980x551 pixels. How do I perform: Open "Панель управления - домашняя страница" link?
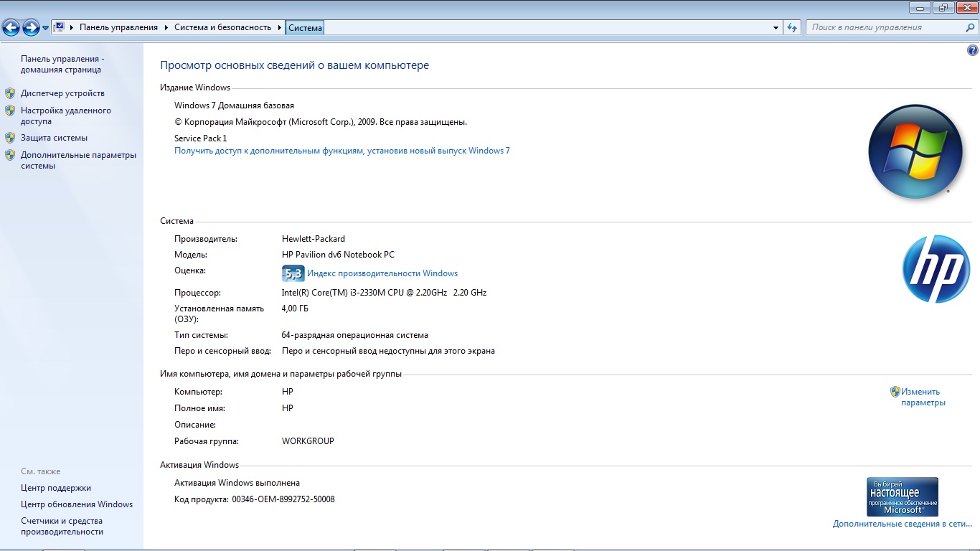coord(62,65)
